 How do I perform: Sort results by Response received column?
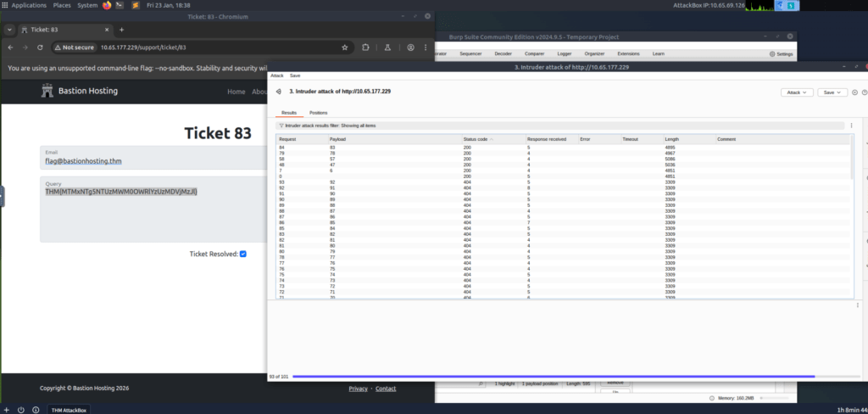tap(551, 139)
